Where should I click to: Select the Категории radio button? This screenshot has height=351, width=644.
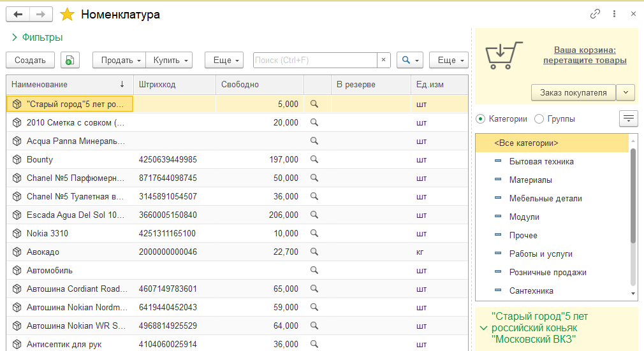[x=480, y=118]
